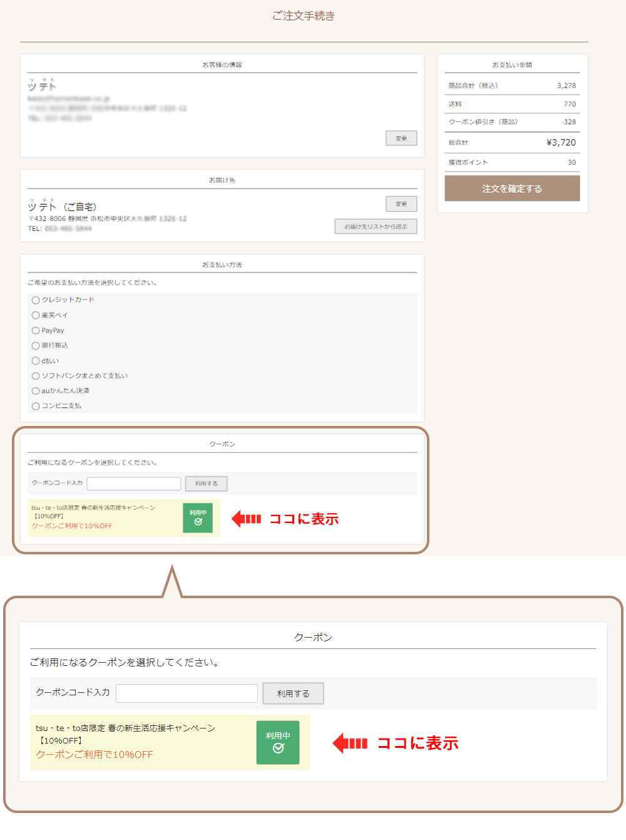Click the red arrow in the enlarged coupon callout
Image resolution: width=626 pixels, height=840 pixels.
click(349, 744)
